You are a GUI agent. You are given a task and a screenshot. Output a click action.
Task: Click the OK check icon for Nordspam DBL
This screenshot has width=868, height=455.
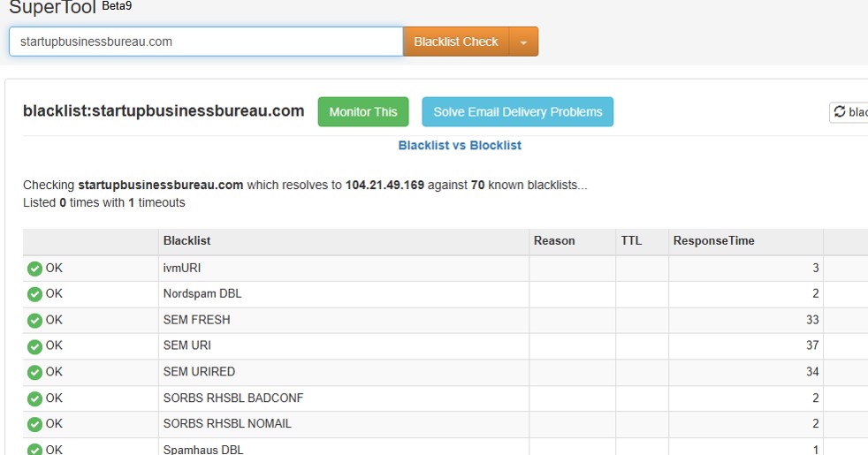coord(34,294)
